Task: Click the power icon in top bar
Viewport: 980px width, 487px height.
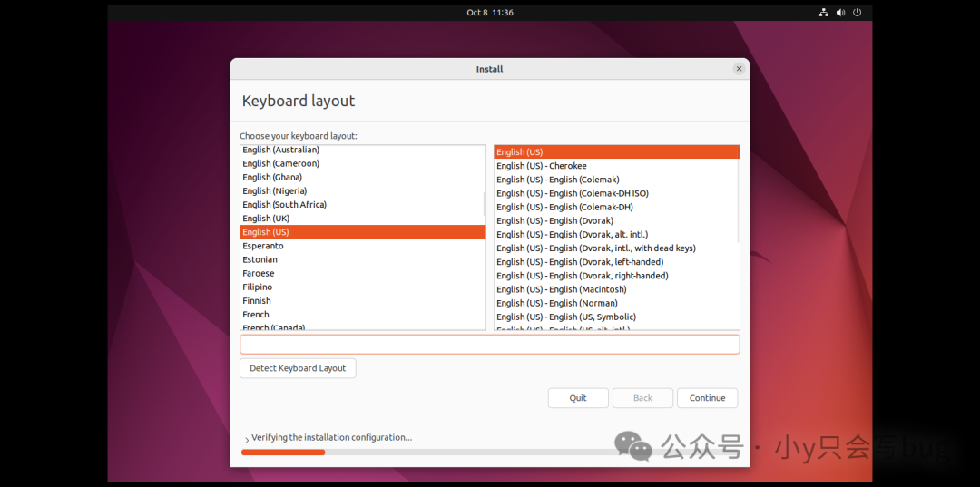Action: [x=857, y=13]
